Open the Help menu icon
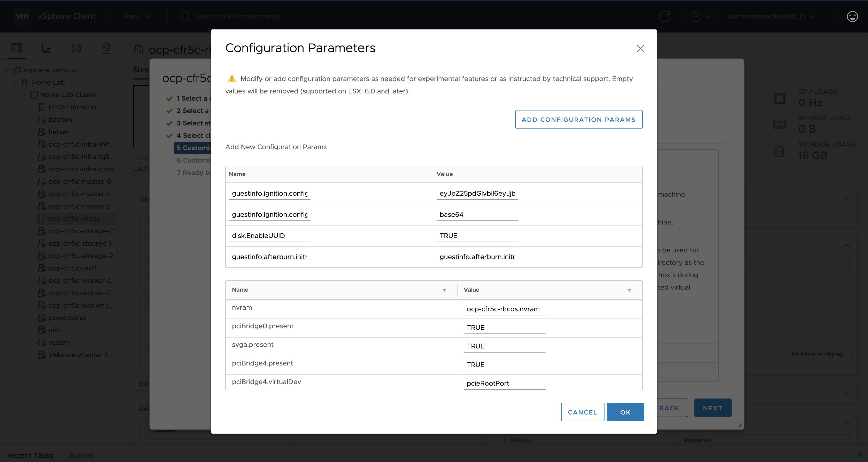Image resolution: width=868 pixels, height=462 pixels. tap(696, 16)
